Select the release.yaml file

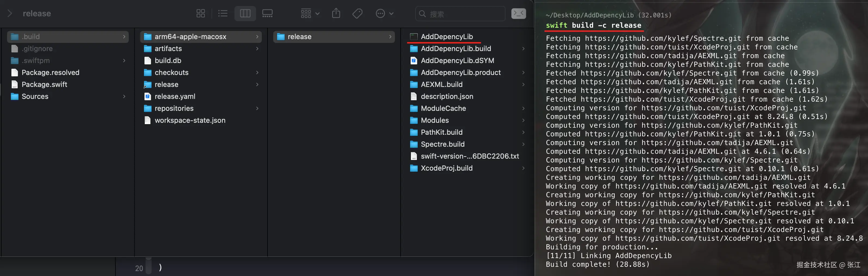click(175, 96)
